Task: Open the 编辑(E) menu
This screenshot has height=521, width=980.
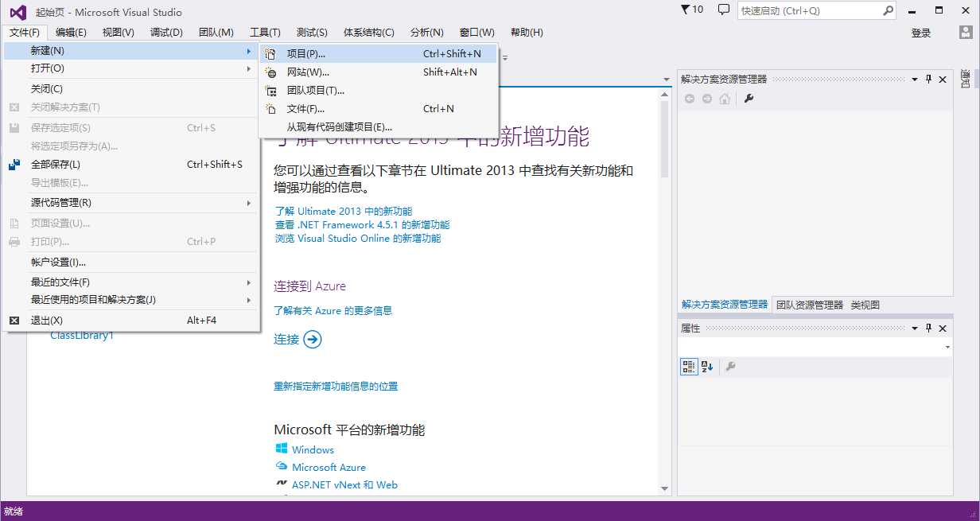Action: (71, 33)
